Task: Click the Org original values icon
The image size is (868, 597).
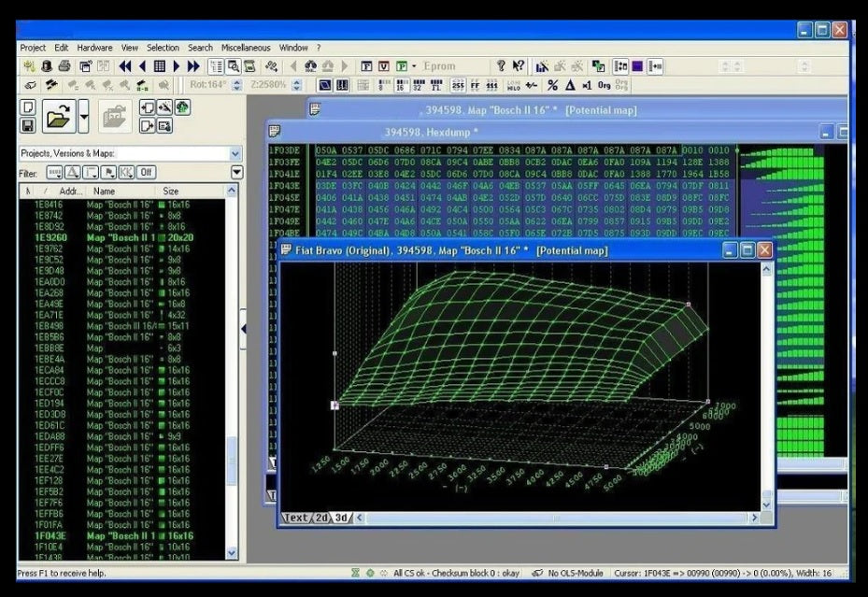Action: tap(604, 85)
